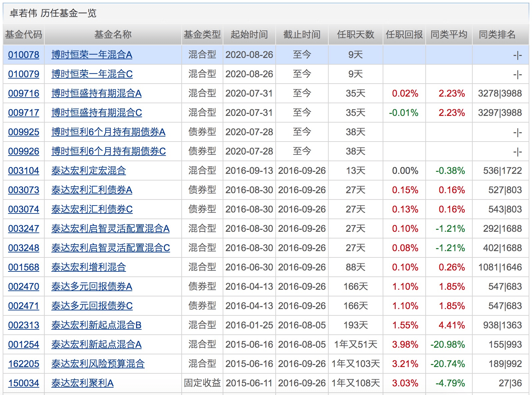Image resolution: width=532 pixels, height=395 pixels.
Task: Click the 同类平均 column header
Action: [449, 34]
